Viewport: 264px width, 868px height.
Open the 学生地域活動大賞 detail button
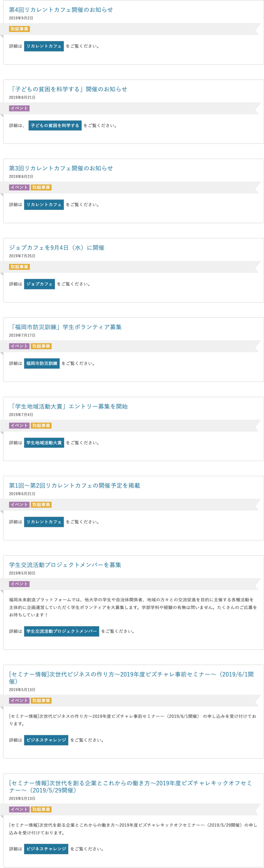click(44, 443)
